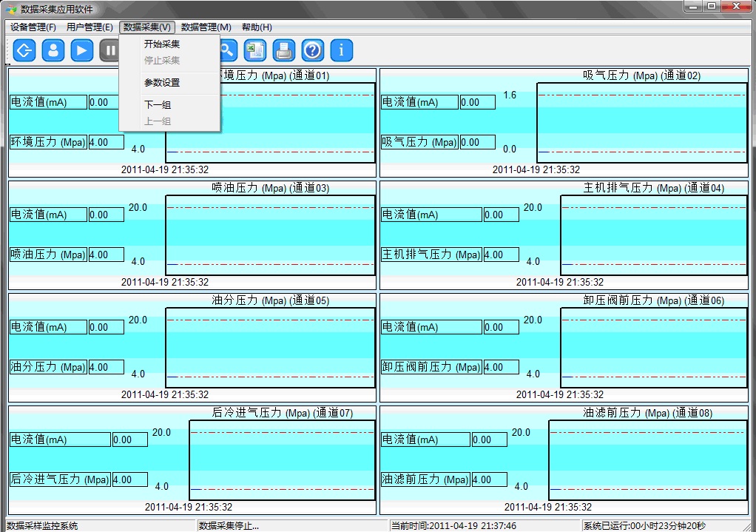This screenshot has height=532, width=756.
Task: Click the disabled 上一组 menu entry
Action: point(169,121)
